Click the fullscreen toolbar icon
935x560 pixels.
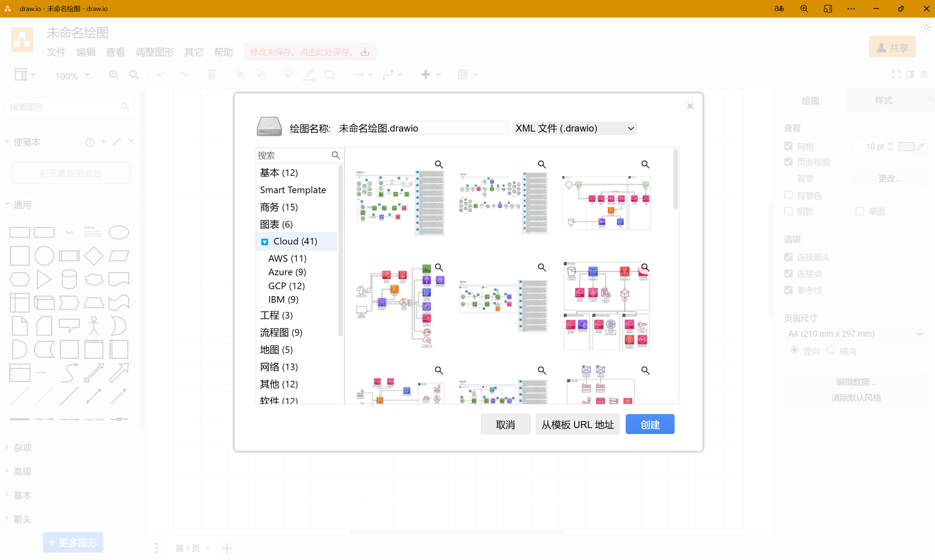pos(896,75)
